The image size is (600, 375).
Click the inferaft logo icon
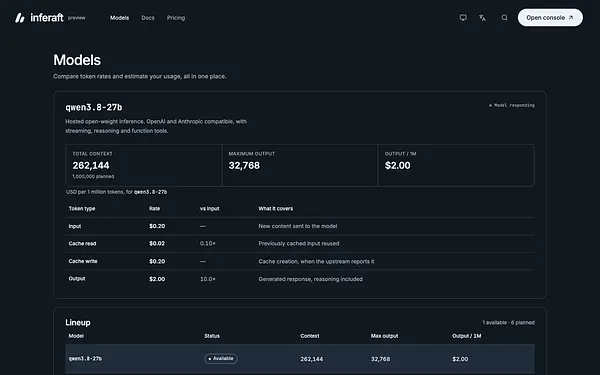[20, 18]
